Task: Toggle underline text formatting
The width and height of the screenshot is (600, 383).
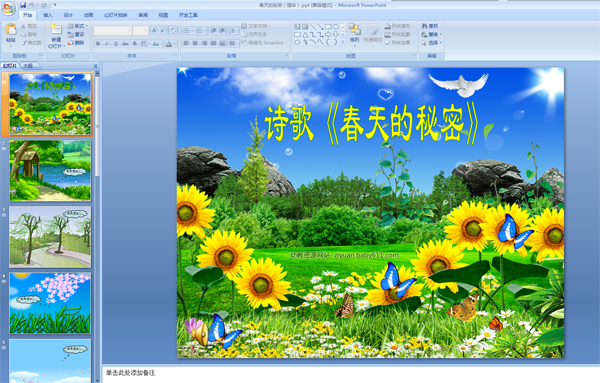Action: pyautogui.click(x=116, y=44)
